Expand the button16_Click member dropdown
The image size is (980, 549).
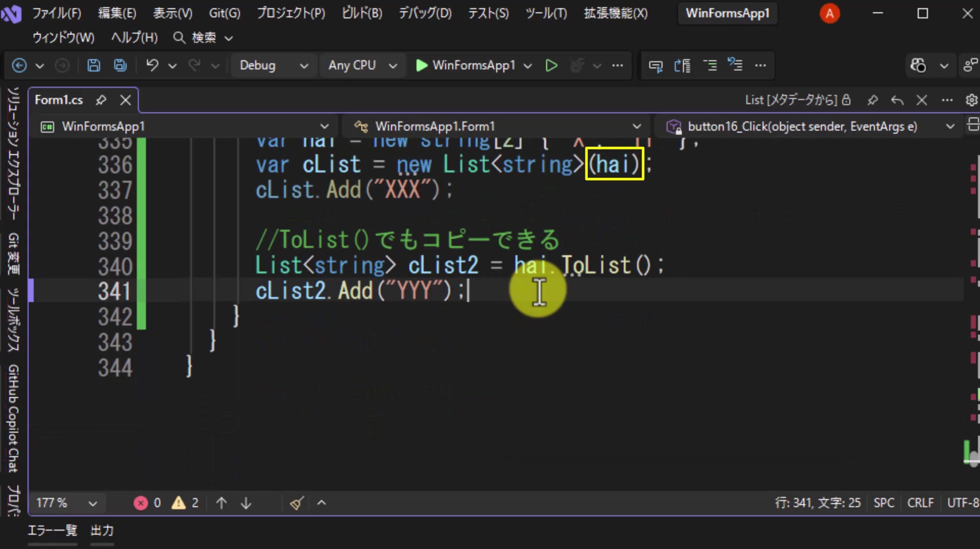tap(811, 126)
